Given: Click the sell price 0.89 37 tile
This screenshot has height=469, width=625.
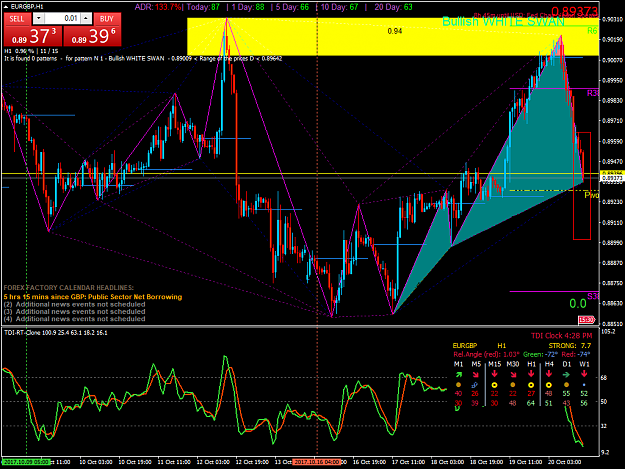Looking at the screenshot, I should [x=33, y=36].
